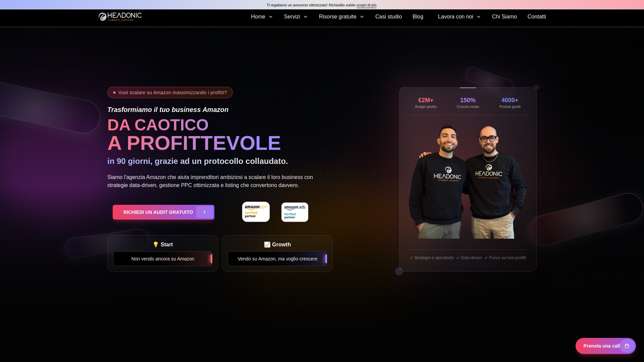Click the Amazon SPN Certified partner badge
Viewport: 644px width, 362px height.
[x=256, y=212]
